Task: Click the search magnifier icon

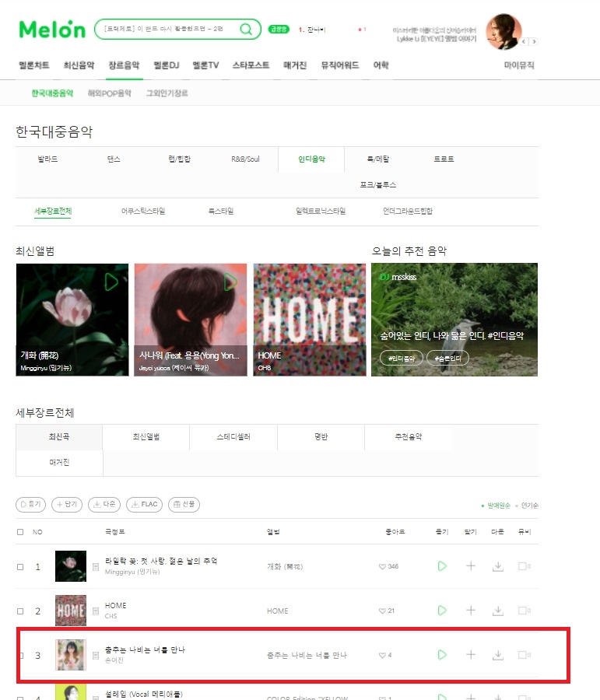Action: tap(246, 29)
